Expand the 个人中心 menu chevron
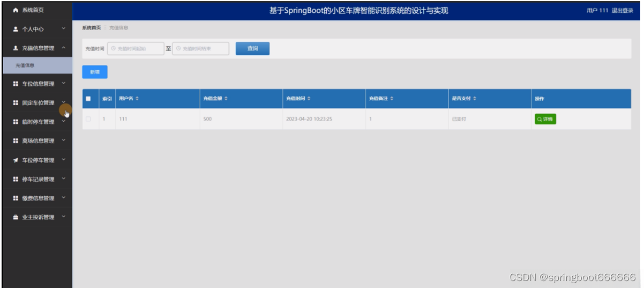 point(64,29)
